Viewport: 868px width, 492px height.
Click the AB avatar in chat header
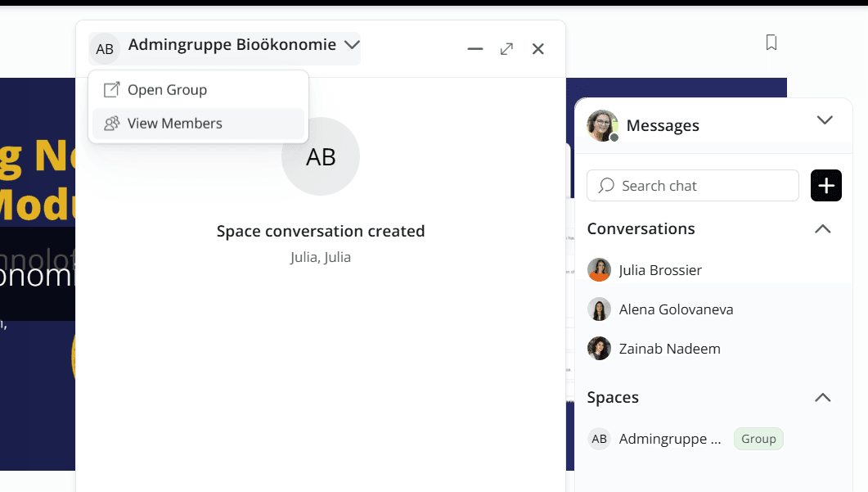click(105, 49)
